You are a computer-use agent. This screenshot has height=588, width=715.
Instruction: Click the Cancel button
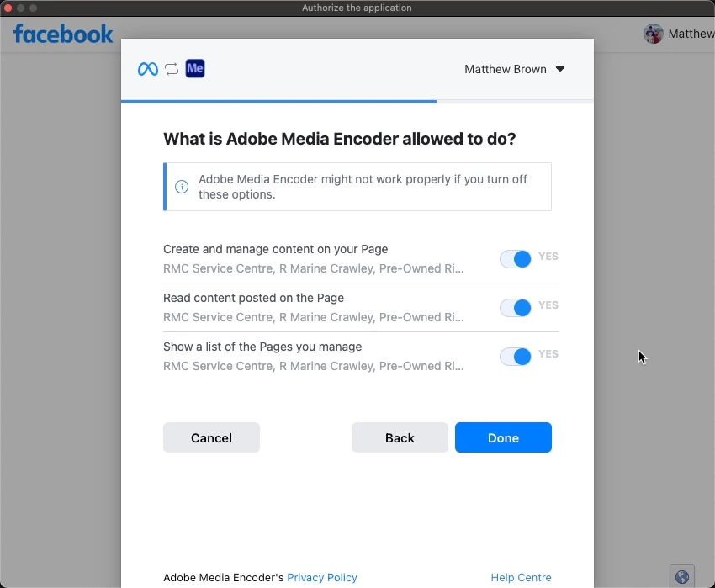click(x=212, y=437)
